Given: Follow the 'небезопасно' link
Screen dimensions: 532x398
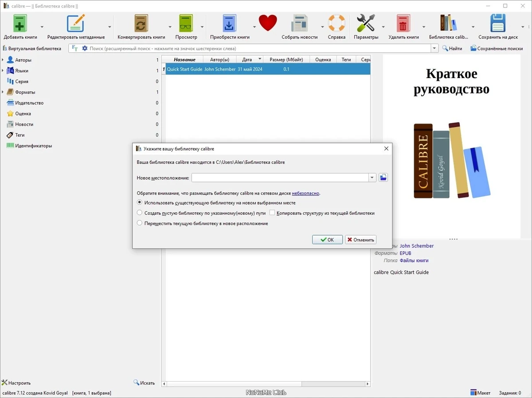Looking at the screenshot, I should [305, 193].
